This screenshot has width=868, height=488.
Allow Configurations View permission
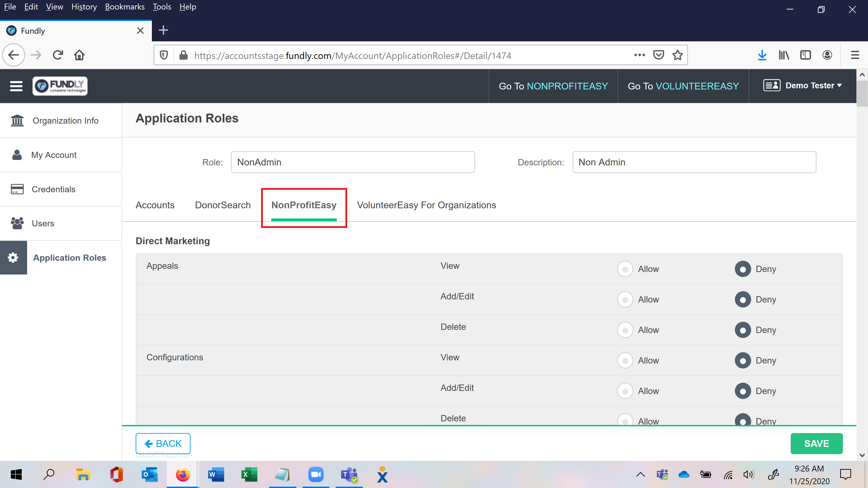tap(625, 360)
